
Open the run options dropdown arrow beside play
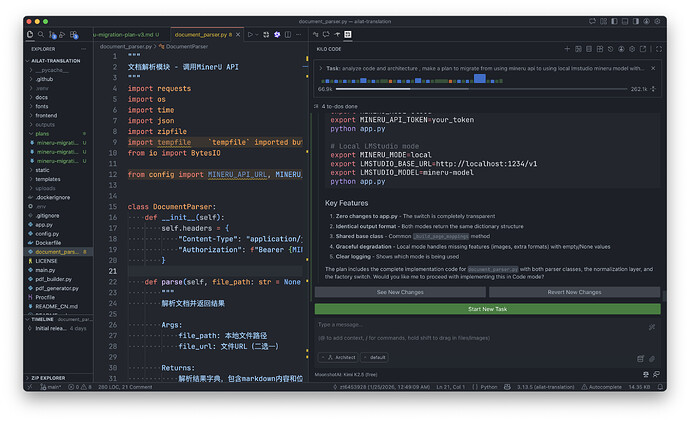coord(257,34)
